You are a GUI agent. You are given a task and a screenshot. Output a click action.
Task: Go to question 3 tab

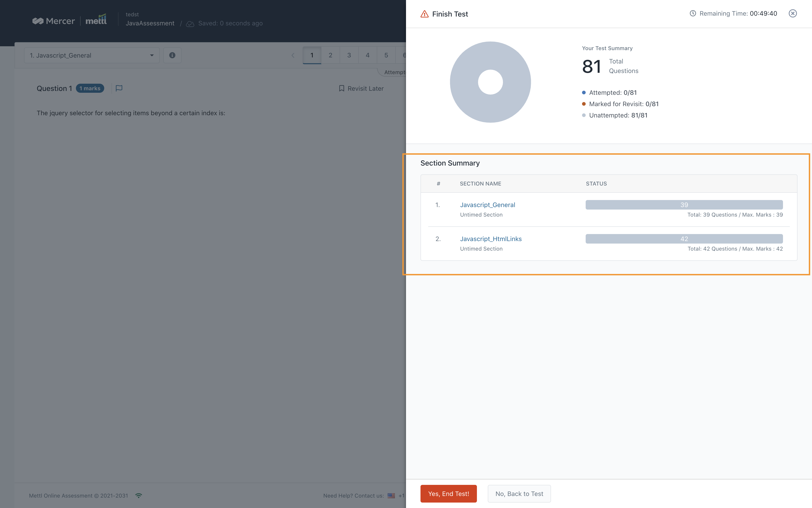click(349, 55)
